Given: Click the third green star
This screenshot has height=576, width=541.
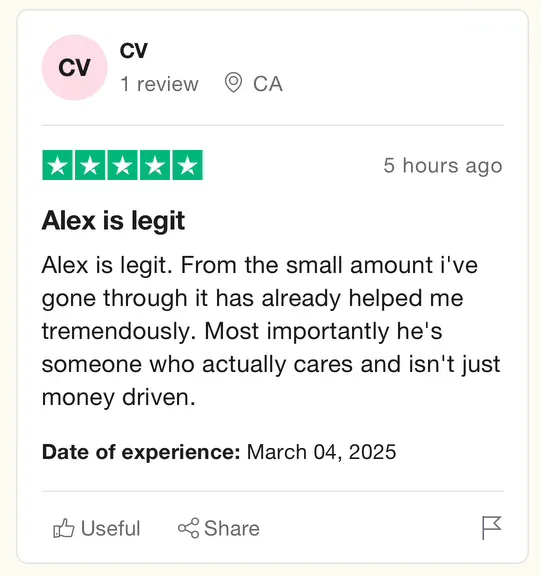Looking at the screenshot, I should click(x=122, y=165).
